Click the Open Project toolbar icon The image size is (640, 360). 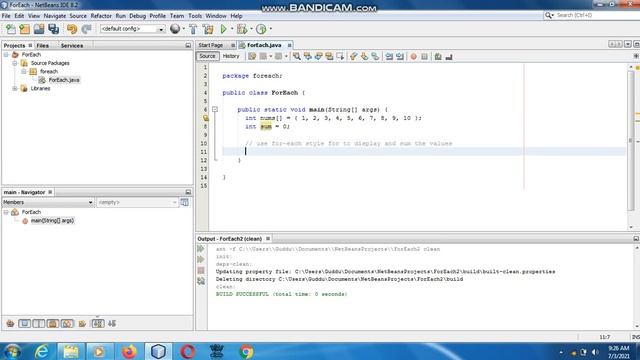click(x=39, y=29)
